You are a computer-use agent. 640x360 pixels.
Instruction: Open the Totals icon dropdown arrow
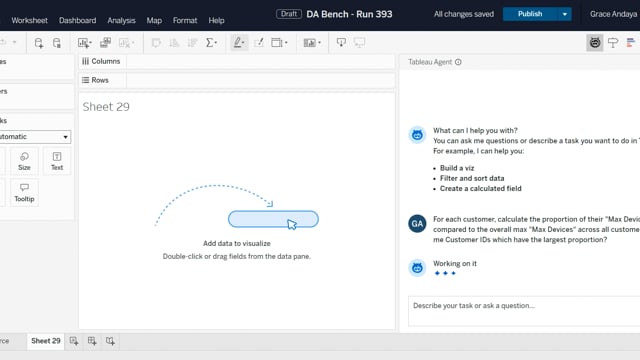pyautogui.click(x=216, y=43)
